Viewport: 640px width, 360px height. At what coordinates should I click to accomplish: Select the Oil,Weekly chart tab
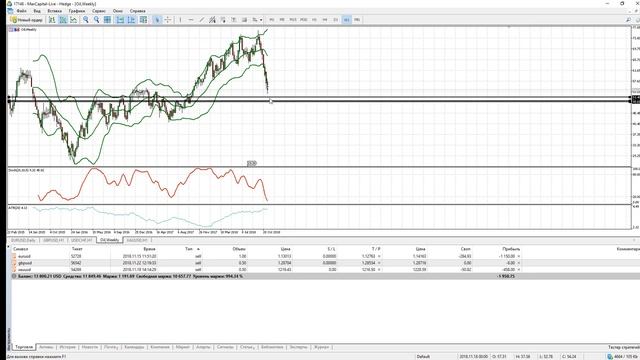click(109, 240)
